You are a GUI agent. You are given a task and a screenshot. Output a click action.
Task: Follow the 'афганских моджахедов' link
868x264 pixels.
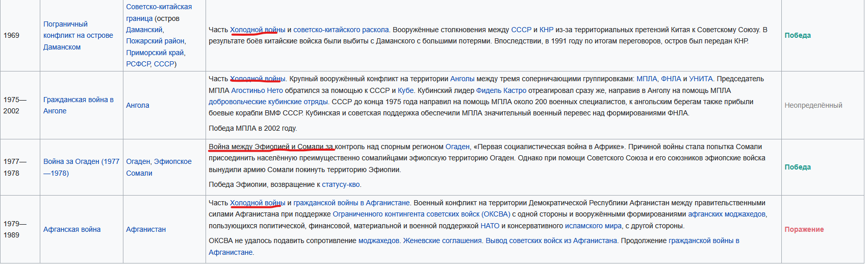coord(727,214)
